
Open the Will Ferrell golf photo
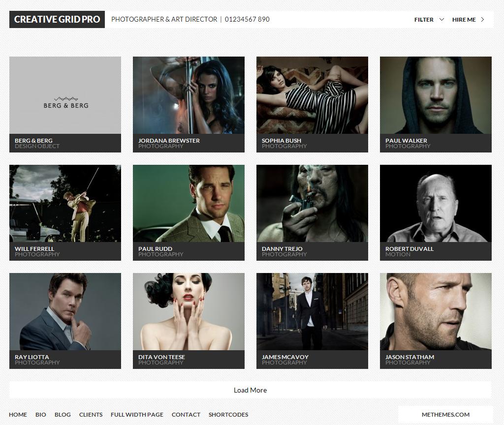point(65,203)
